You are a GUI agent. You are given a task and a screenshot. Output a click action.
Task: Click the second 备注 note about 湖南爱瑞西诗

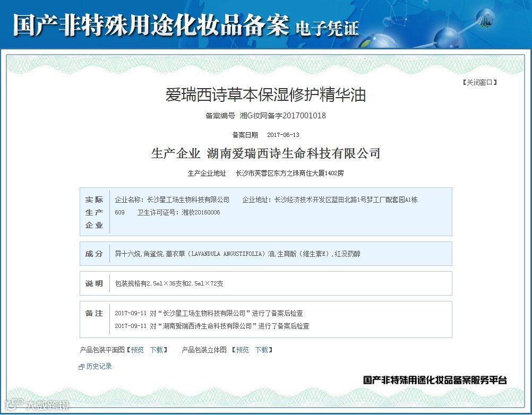pyautogui.click(x=212, y=326)
